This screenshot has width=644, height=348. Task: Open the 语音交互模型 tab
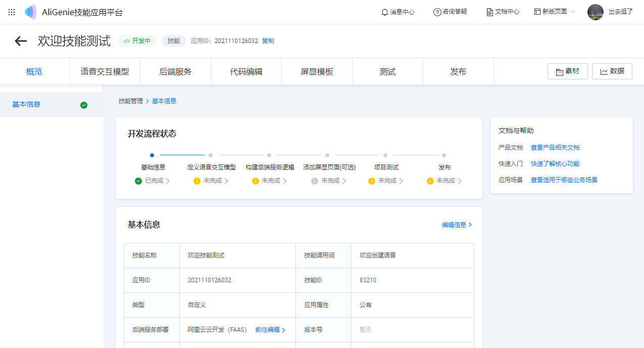click(105, 71)
